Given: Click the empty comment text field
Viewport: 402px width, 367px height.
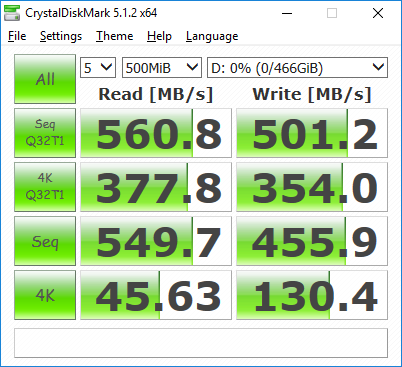Looking at the screenshot, I should (201, 343).
